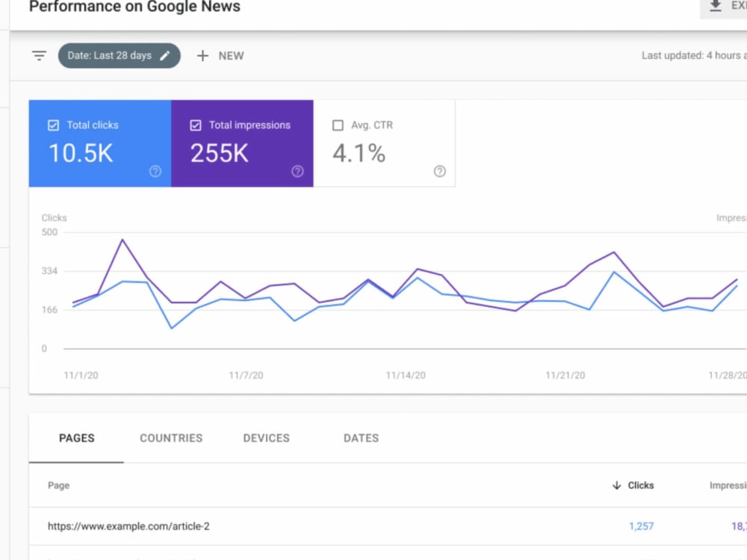747x560 pixels.
Task: Click the Clicks sort arrow icon
Action: pyautogui.click(x=616, y=485)
